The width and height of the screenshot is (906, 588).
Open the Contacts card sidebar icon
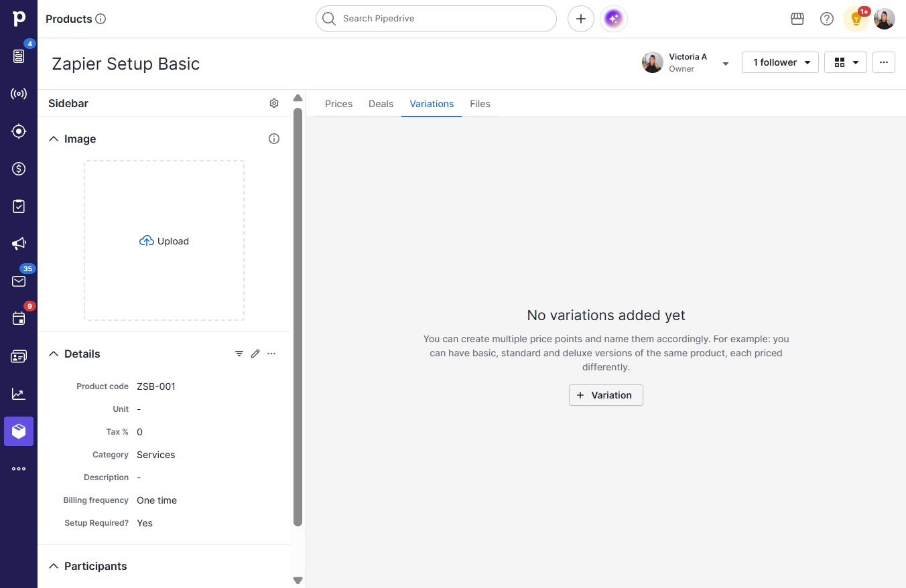click(x=19, y=356)
